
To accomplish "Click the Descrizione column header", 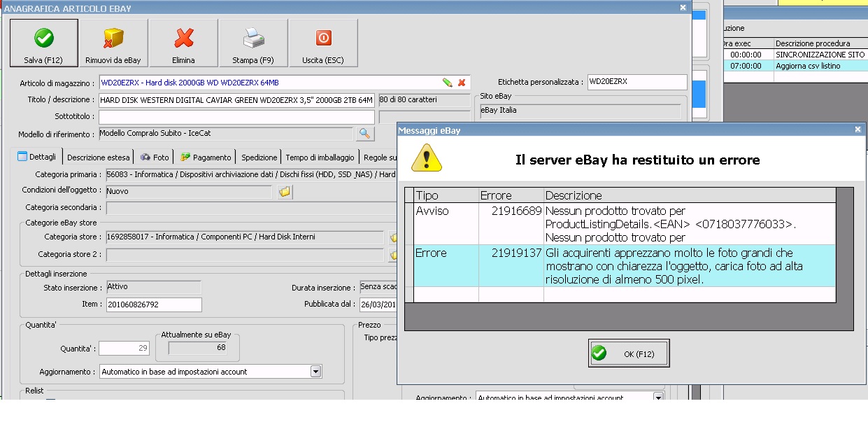I will 690,195.
